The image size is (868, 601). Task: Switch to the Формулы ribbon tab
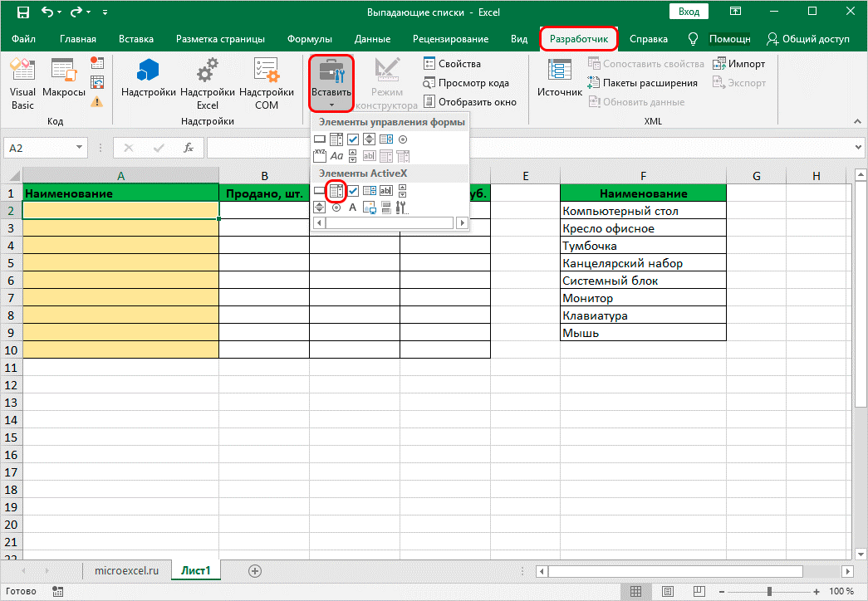pos(309,39)
